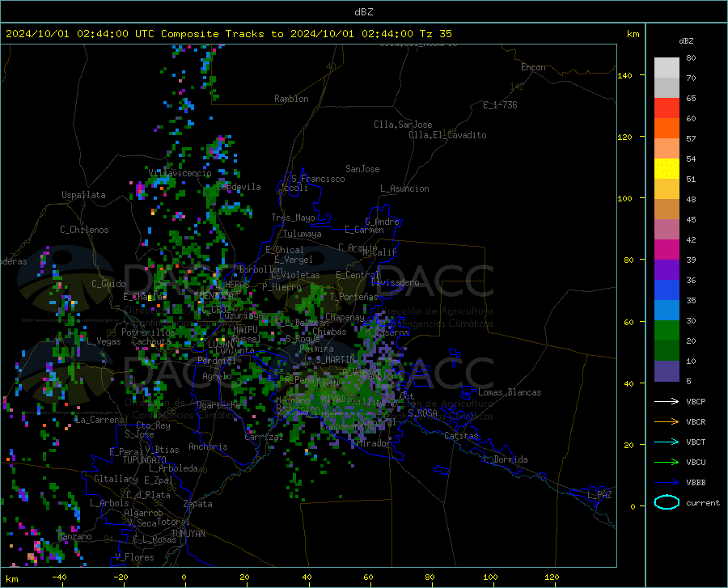Screen dimensions: 728x588
Task: Click the L_Asuncion map label
Action: (x=404, y=188)
